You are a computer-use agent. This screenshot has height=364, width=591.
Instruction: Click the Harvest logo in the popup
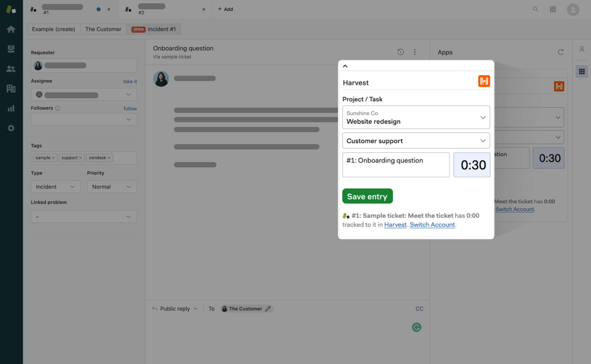click(x=484, y=81)
